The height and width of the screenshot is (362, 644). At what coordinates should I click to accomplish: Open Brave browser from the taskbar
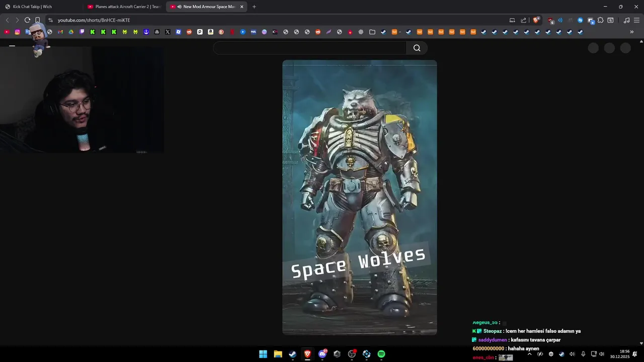pyautogui.click(x=307, y=354)
